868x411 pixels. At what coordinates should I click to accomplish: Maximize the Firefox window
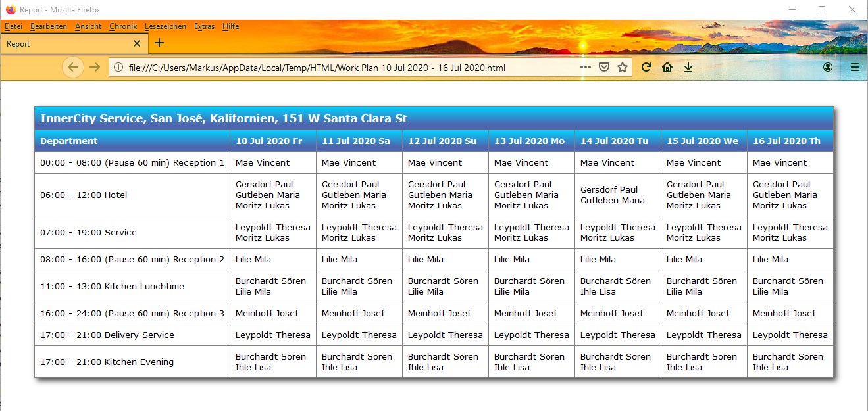coord(822,10)
